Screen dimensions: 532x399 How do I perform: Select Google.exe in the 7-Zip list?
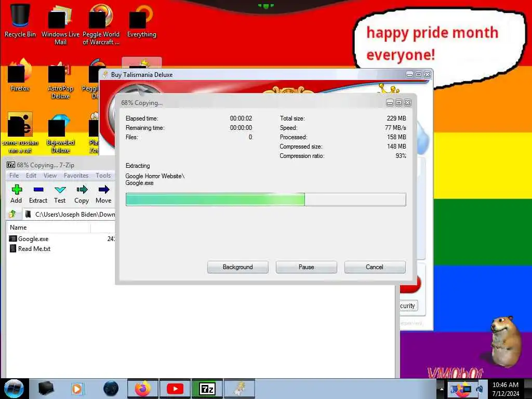coord(33,239)
